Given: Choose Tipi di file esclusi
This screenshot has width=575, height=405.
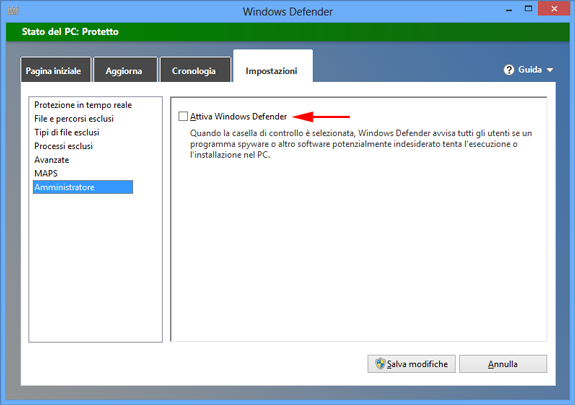Looking at the screenshot, I should 67,132.
